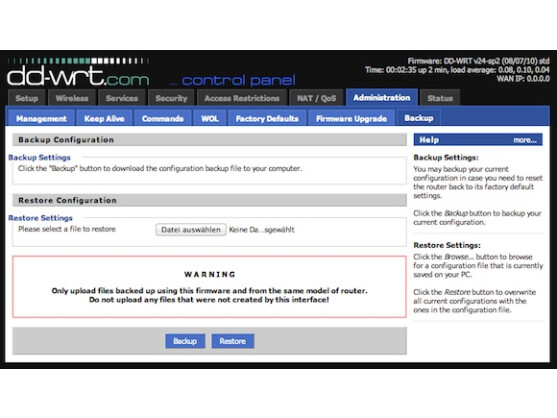Click the dd-wrt.com logo
This screenshot has height=418, width=557.
[x=78, y=72]
